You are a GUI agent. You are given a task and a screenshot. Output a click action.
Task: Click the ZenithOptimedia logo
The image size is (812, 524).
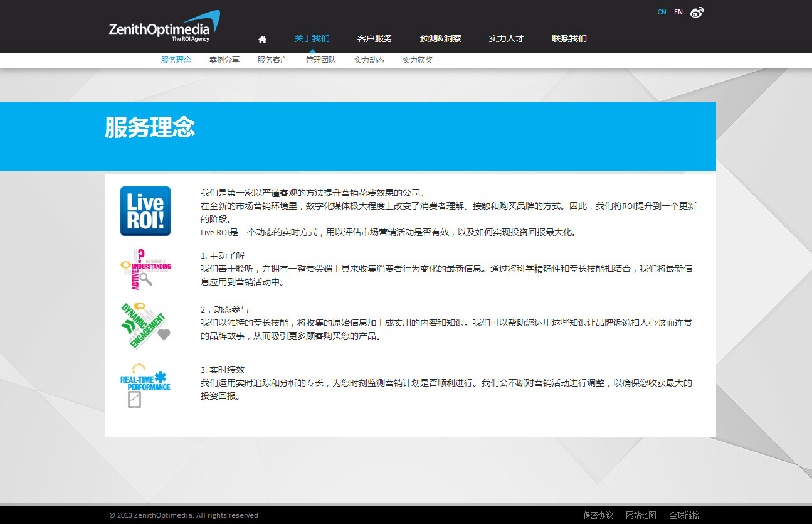[164, 27]
